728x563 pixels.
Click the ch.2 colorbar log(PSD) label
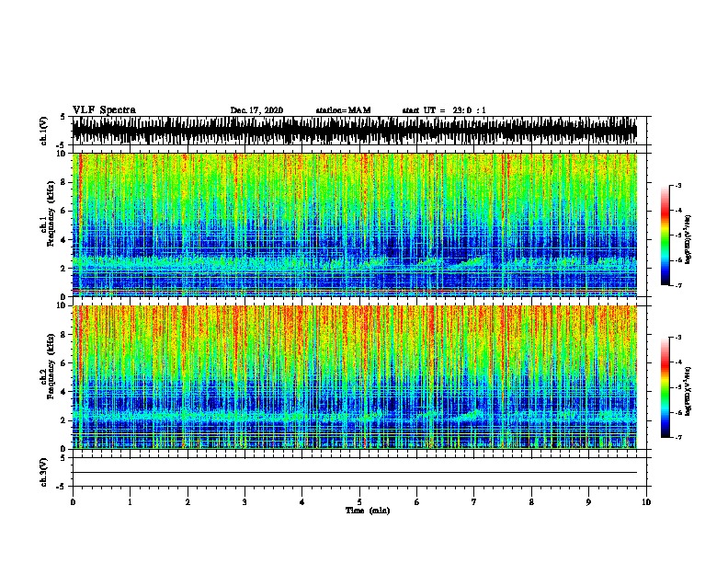[x=688, y=391]
